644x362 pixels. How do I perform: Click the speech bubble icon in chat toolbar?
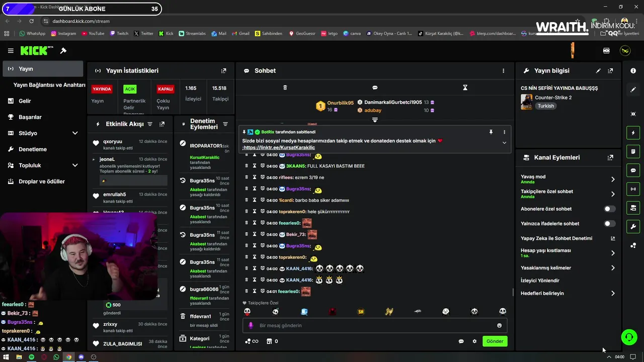pyautogui.click(x=375, y=87)
